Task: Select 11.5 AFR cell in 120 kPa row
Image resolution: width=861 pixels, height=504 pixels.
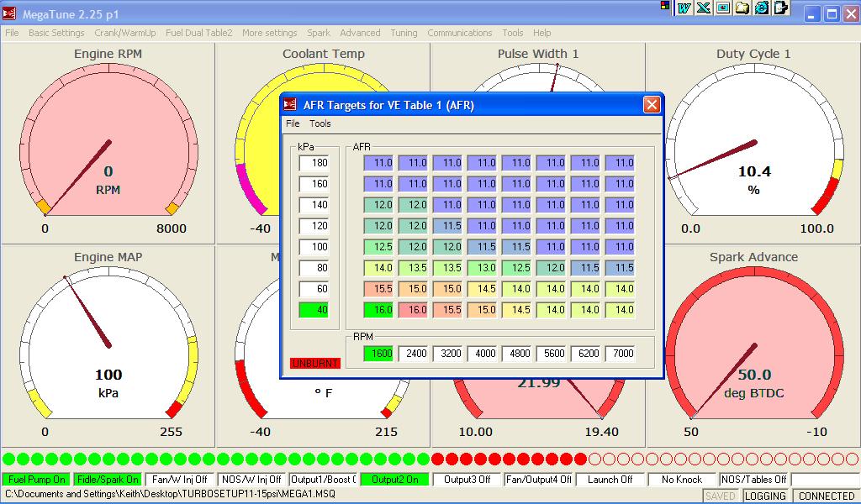Action: [x=447, y=225]
